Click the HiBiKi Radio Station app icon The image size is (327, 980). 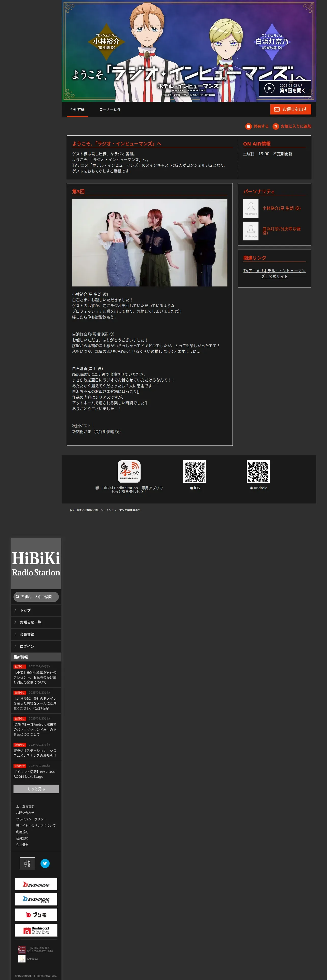tap(129, 472)
